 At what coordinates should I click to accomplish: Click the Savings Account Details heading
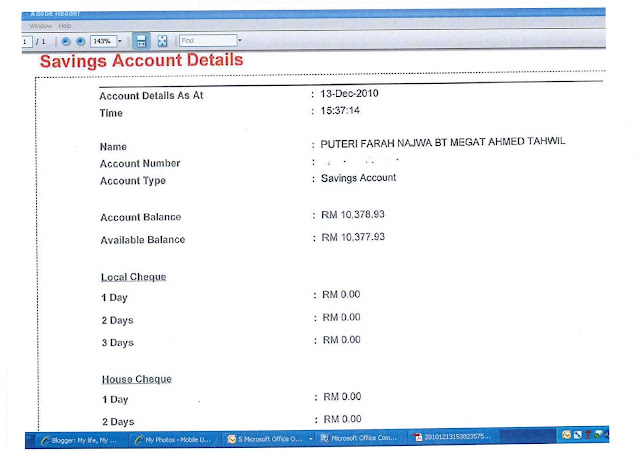coord(142,60)
